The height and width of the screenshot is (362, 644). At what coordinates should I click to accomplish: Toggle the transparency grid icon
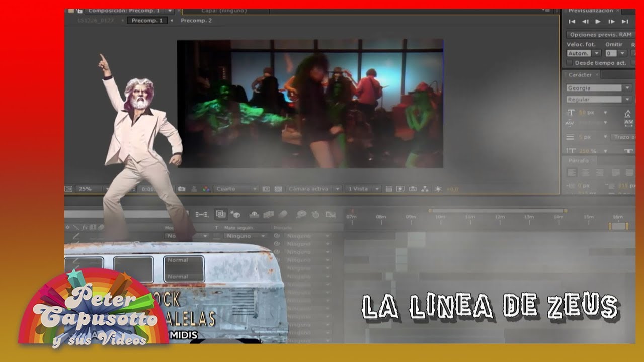pos(278,189)
